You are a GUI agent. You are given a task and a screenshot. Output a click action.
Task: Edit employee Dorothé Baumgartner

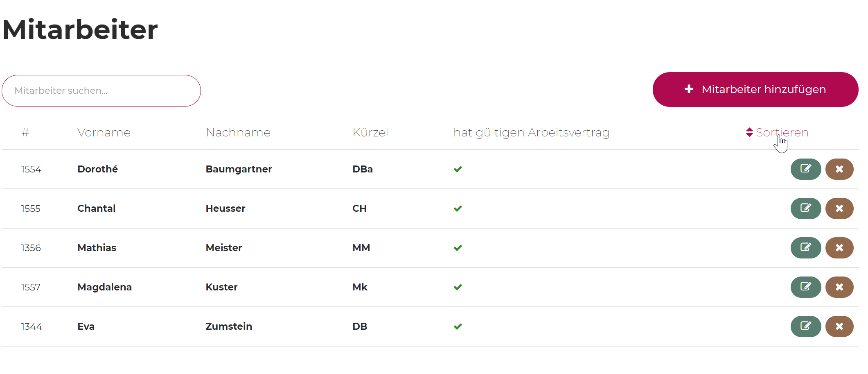tap(805, 169)
